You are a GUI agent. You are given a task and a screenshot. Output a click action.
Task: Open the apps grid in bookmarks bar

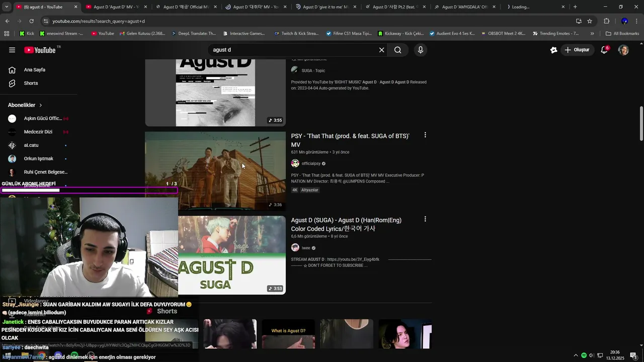(x=7, y=34)
